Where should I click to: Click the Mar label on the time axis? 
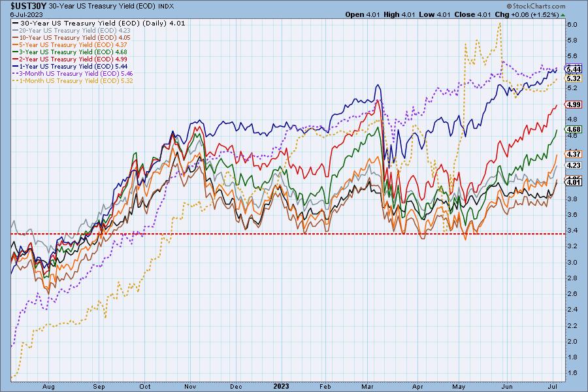367,386
